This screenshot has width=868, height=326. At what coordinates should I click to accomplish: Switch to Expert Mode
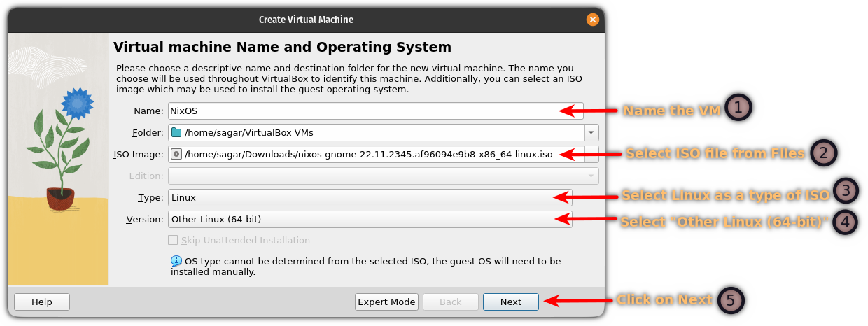(386, 302)
